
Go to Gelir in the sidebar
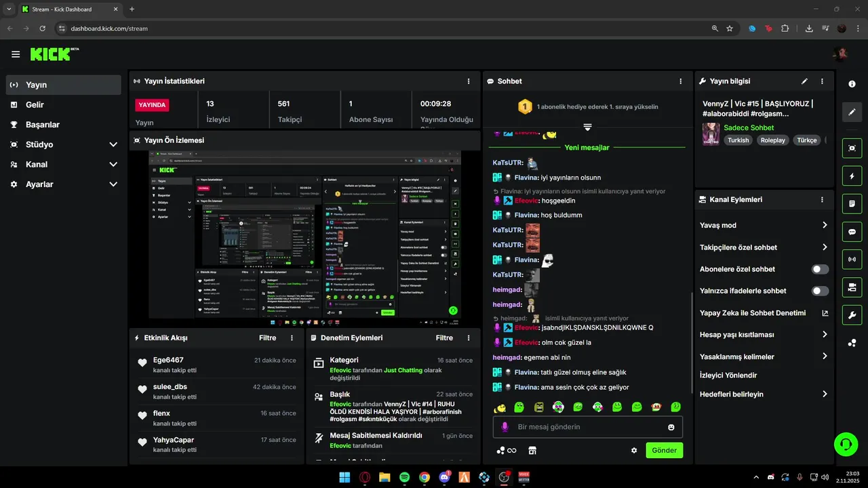(64, 104)
